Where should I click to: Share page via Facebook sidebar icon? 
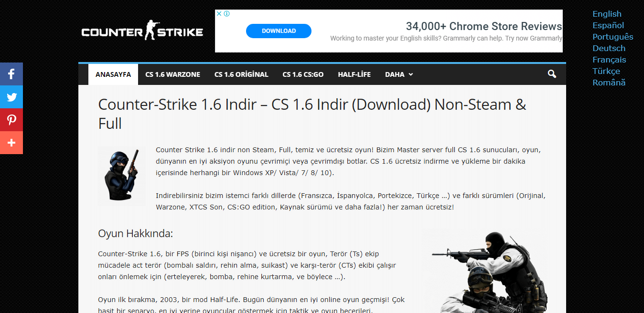coord(11,74)
